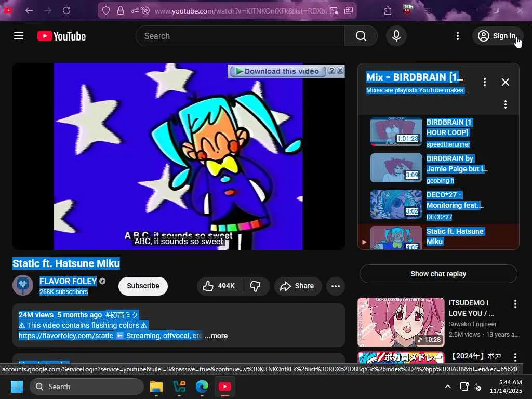
Task: Open the extension icon with 106 badge
Action: (407, 9)
